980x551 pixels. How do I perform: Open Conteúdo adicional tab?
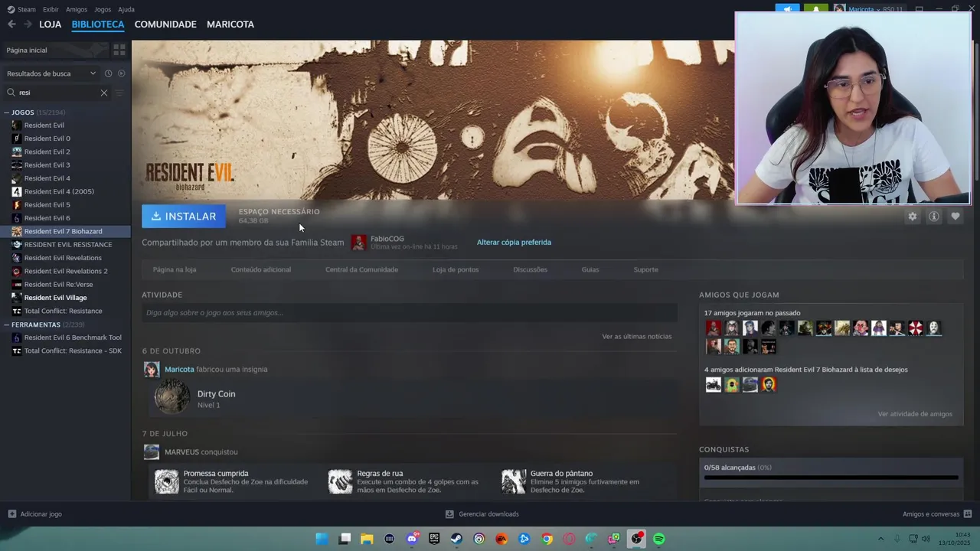point(261,269)
